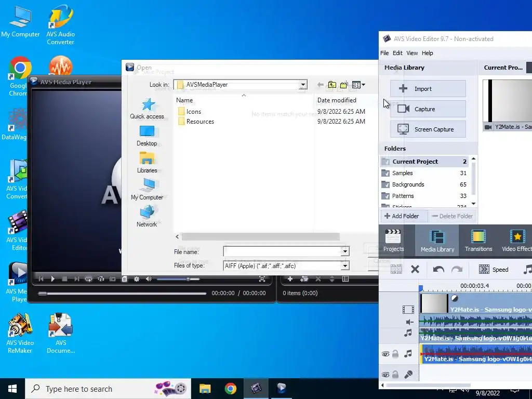The image size is (532, 399).
Task: Expand the File name dropdown arrow
Action: (x=345, y=251)
